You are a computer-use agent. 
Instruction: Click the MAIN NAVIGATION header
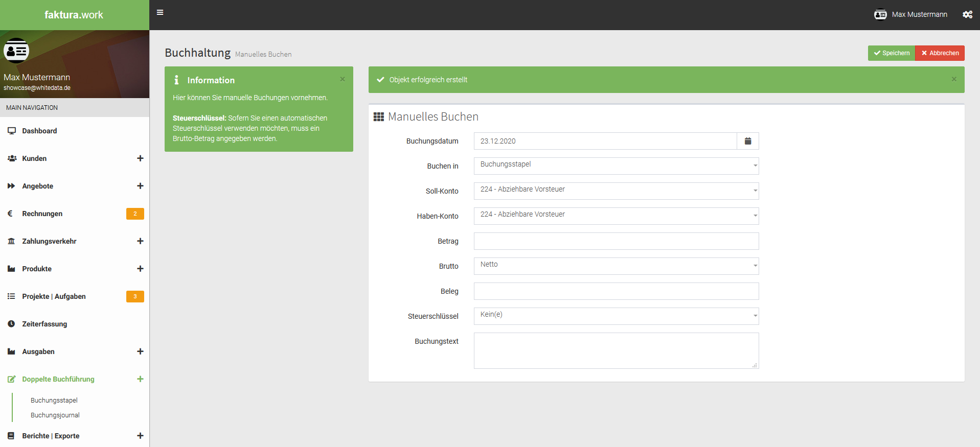coord(75,108)
